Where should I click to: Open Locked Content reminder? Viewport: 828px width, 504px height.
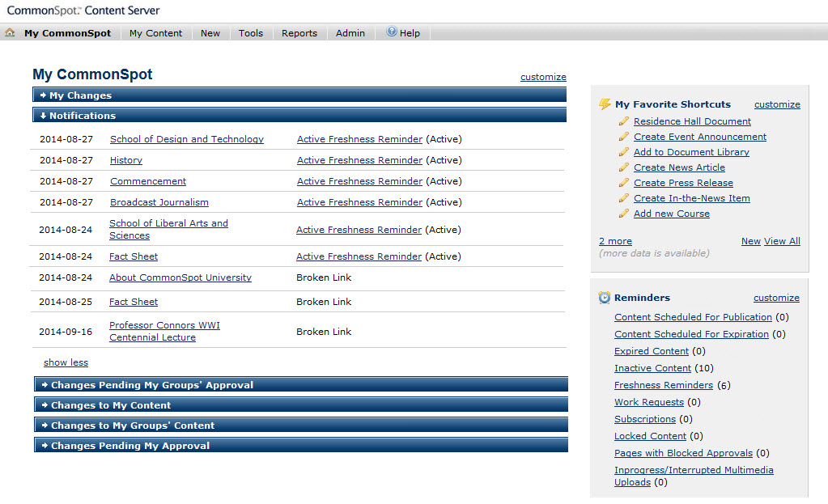click(650, 435)
